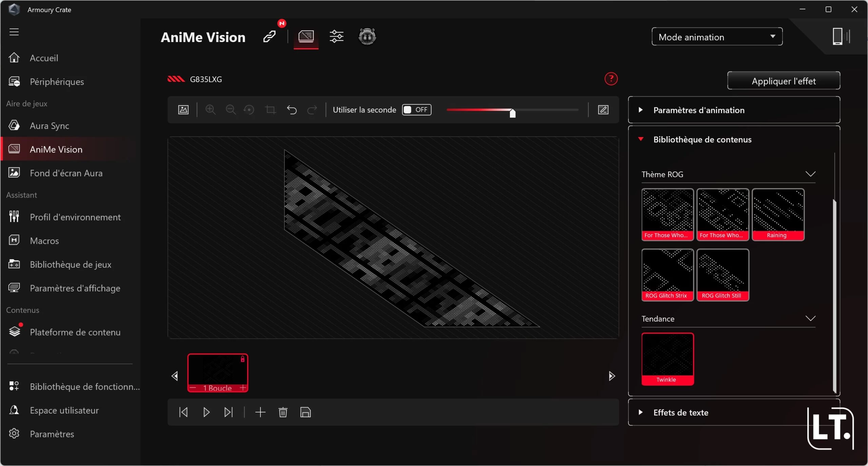
Task: Select the Twinkle animation thumbnail
Action: click(667, 359)
